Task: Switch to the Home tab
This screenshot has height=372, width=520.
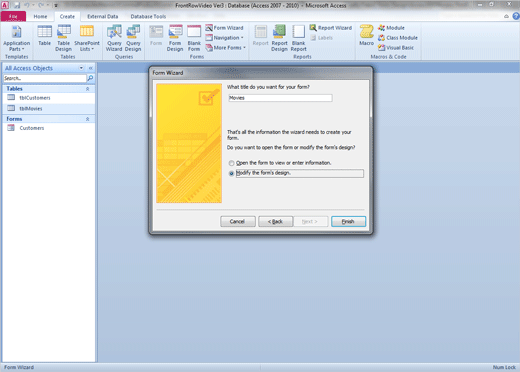Action: coord(40,16)
